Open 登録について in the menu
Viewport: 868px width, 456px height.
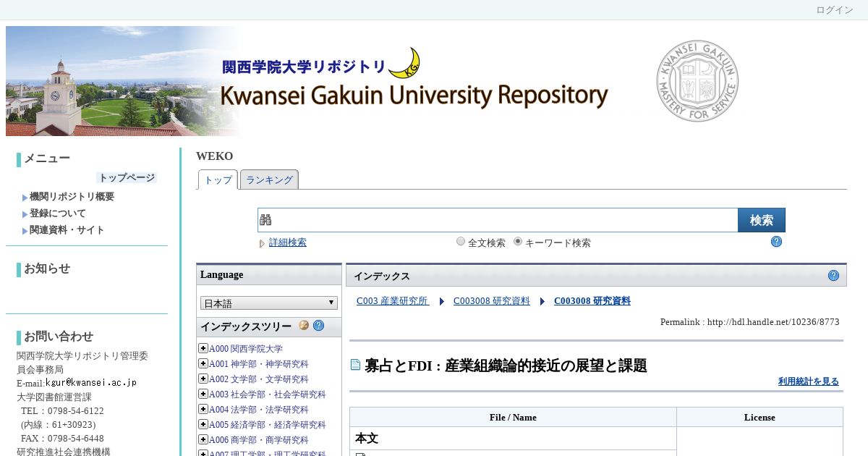tap(57, 214)
